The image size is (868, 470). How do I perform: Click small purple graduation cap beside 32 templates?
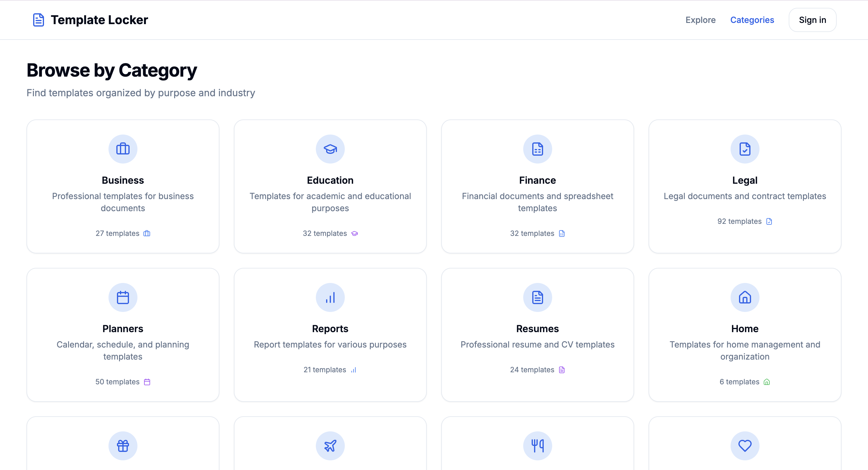(354, 233)
